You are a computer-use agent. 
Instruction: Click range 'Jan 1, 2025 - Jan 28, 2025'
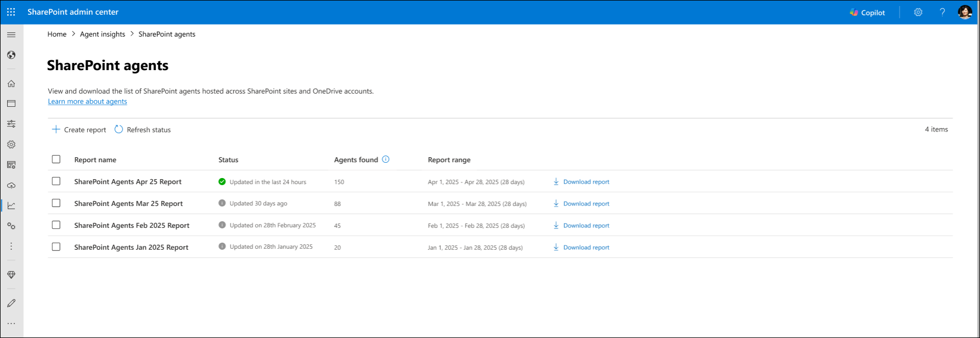tap(475, 248)
